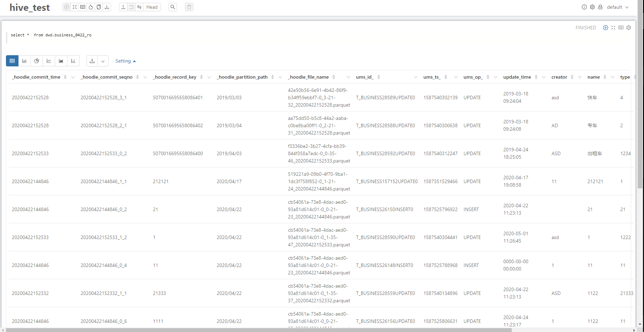Toggle sort on _hoodie_commit_time column
Image resolution: width=644 pixels, height=332 pixels.
click(x=65, y=77)
